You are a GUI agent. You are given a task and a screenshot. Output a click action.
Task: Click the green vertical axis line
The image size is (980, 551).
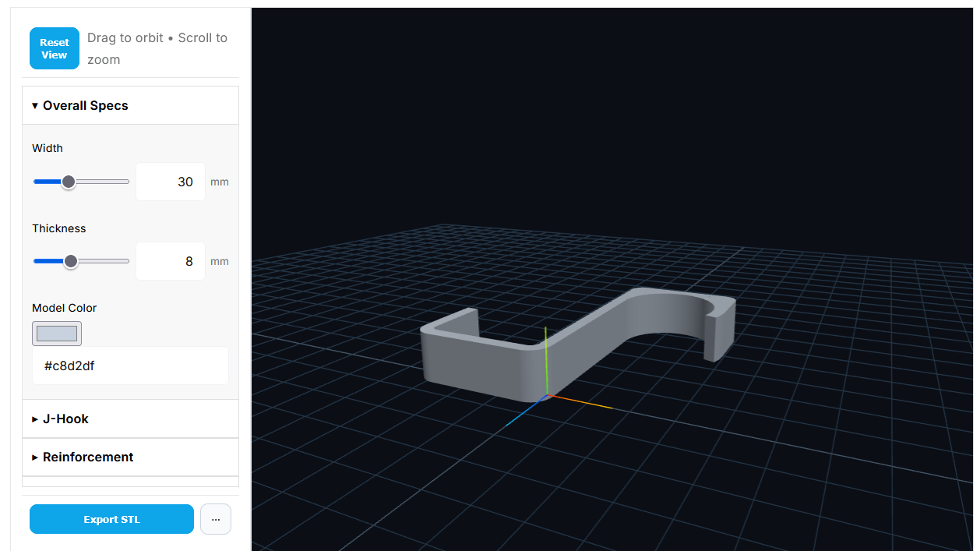(x=546, y=359)
